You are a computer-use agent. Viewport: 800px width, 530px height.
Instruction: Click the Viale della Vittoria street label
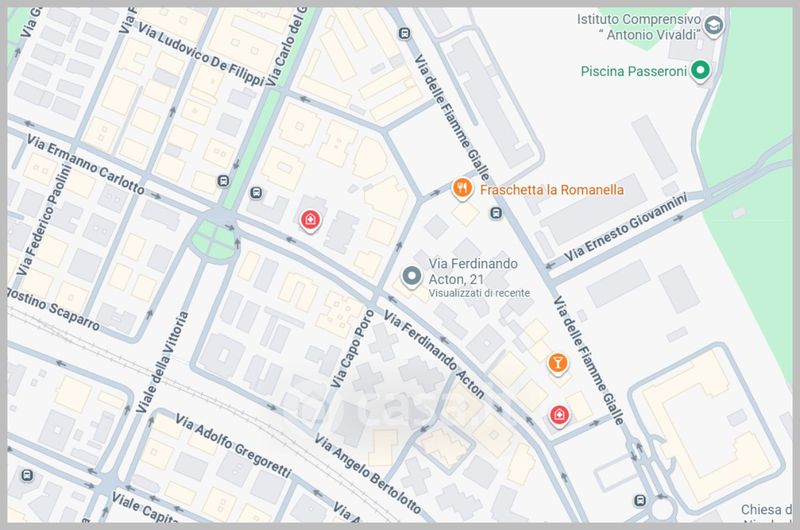(163, 362)
